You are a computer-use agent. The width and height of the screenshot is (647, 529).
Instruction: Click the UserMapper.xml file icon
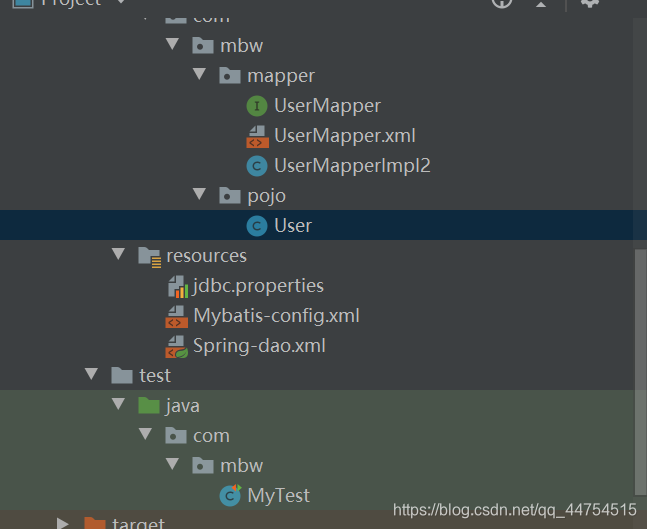[257, 137]
